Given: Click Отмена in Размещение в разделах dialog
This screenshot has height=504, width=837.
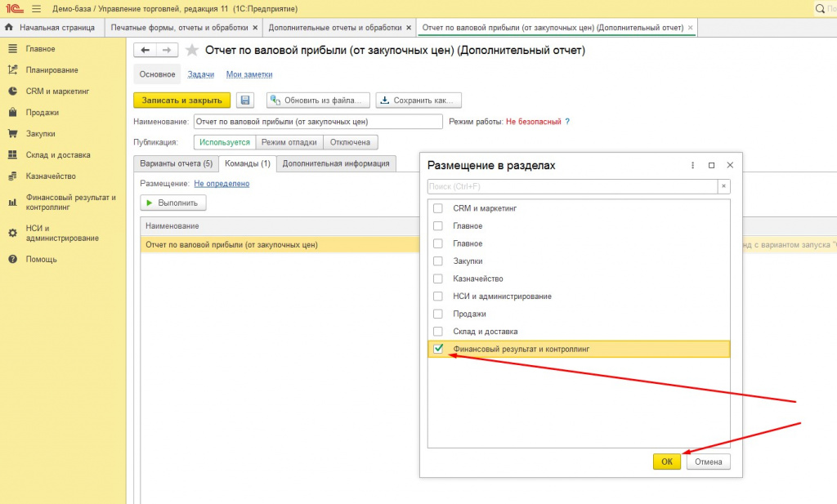Looking at the screenshot, I should tap(709, 462).
